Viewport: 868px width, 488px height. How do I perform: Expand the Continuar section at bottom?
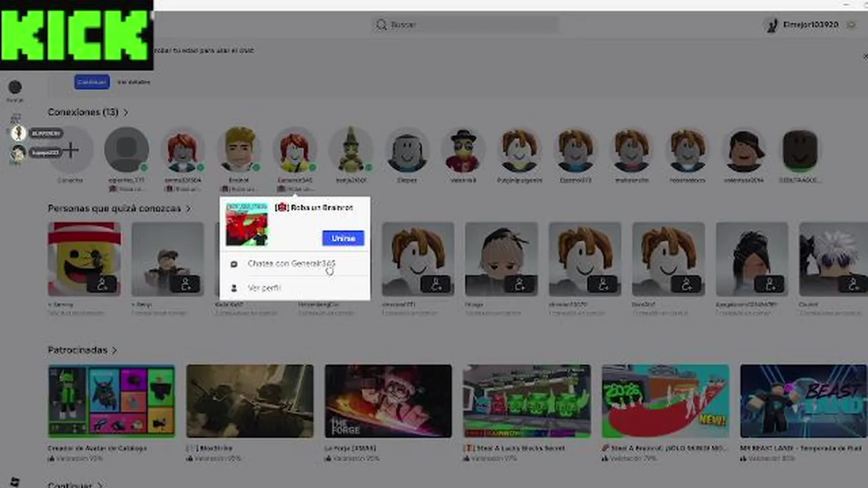75,485
